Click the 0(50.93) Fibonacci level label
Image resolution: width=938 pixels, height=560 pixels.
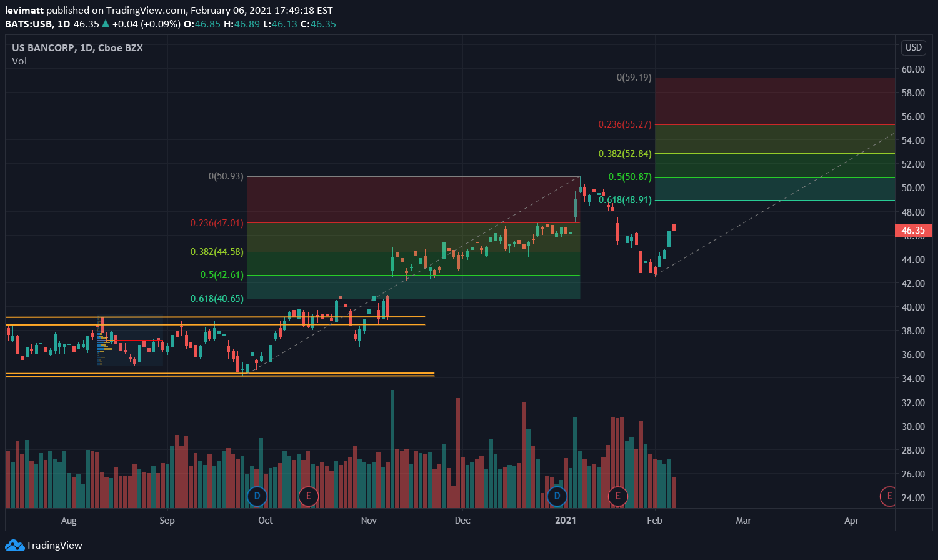[226, 177]
